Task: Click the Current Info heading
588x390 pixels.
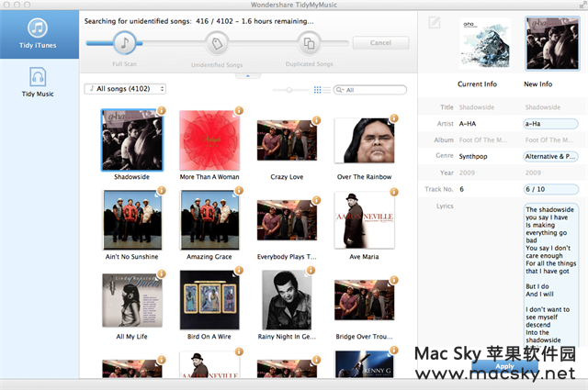Action: pyautogui.click(x=477, y=84)
